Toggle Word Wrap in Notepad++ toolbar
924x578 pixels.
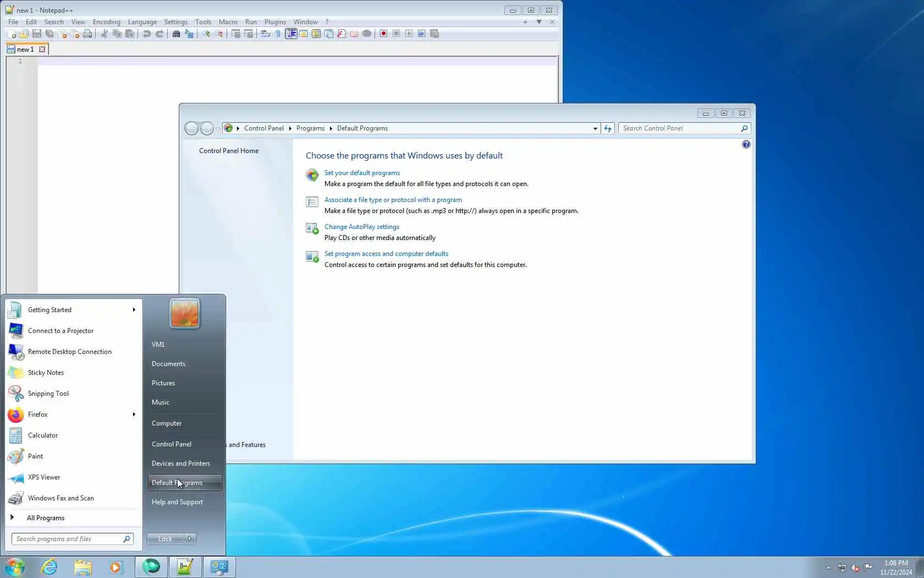click(266, 34)
